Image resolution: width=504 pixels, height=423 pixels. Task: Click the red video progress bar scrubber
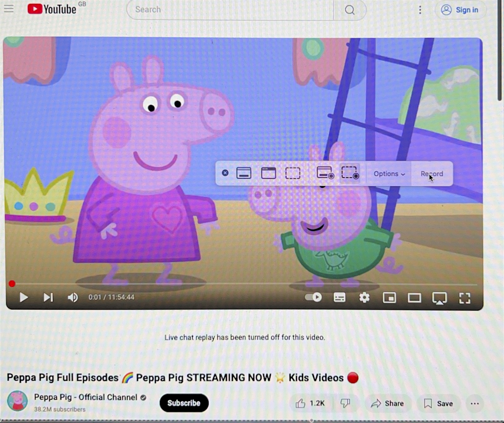[12, 284]
